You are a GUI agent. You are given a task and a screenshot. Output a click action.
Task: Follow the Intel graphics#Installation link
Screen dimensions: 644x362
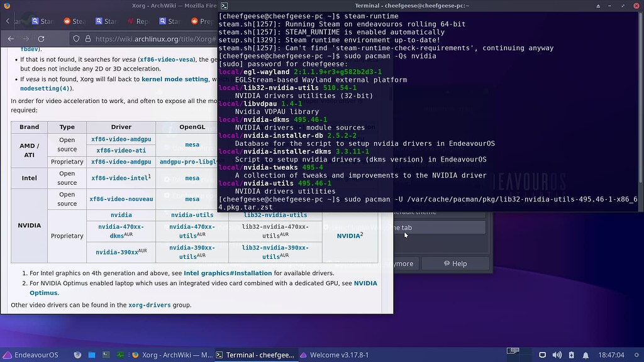click(x=228, y=273)
